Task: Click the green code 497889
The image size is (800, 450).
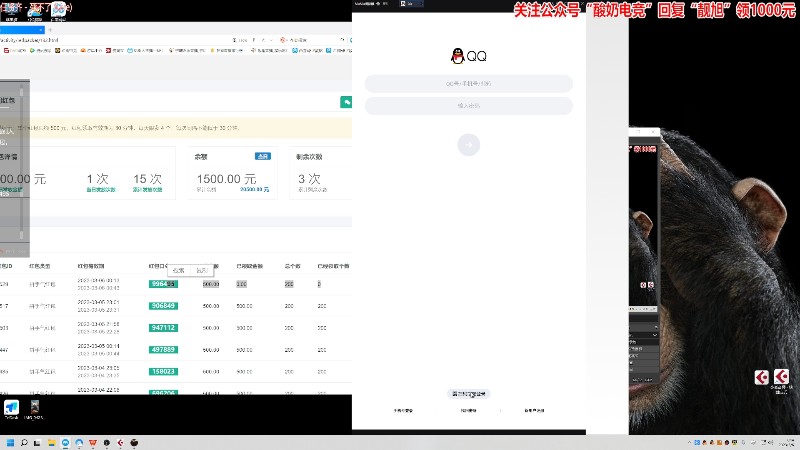Action: 163,349
